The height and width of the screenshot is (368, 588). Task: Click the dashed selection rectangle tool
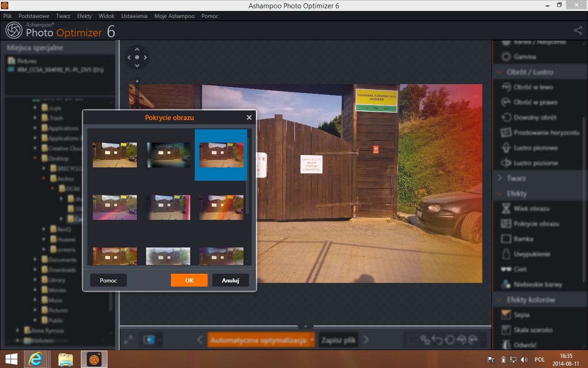tap(413, 340)
